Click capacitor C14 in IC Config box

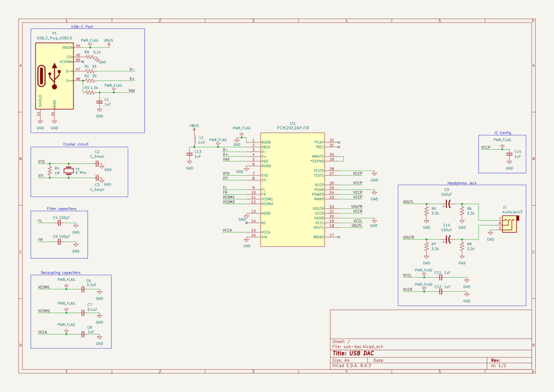(x=508, y=153)
